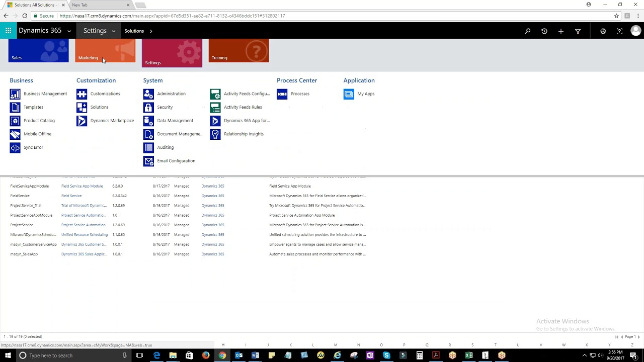Click the quick create plus icon

(x=561, y=31)
